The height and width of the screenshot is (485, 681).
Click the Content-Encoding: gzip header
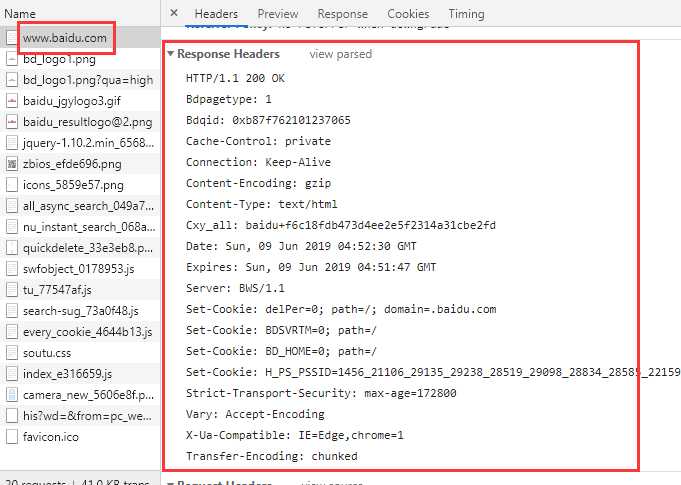pyautogui.click(x=258, y=183)
